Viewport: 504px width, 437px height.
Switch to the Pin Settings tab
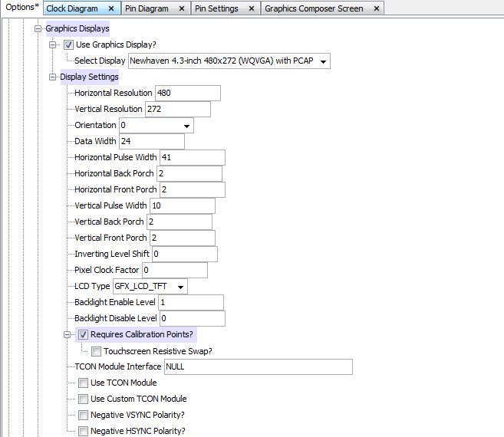(x=216, y=9)
